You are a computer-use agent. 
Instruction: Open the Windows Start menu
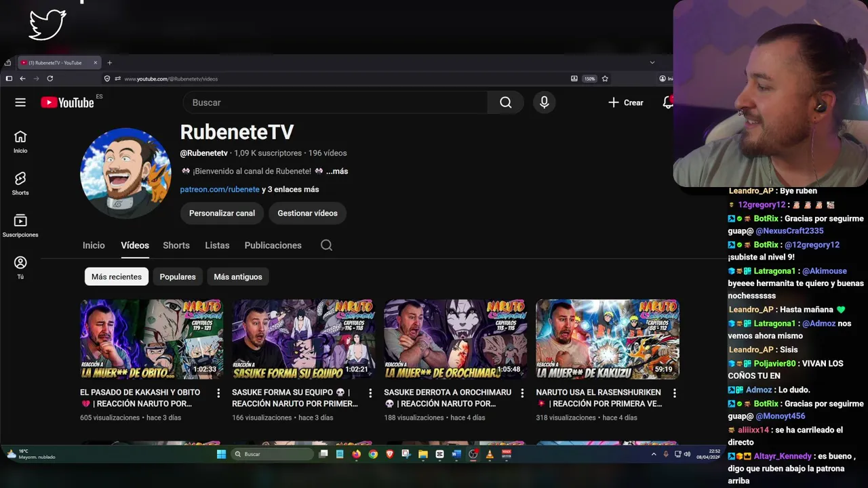221,454
